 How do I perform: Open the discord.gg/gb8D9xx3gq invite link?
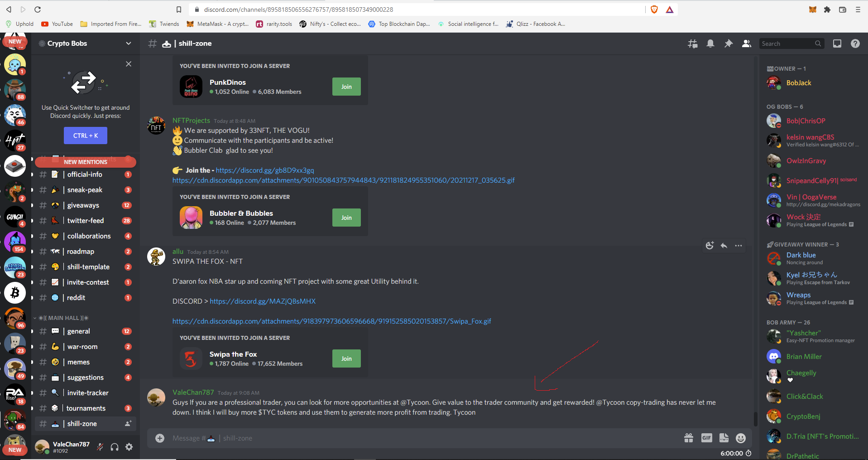click(265, 170)
